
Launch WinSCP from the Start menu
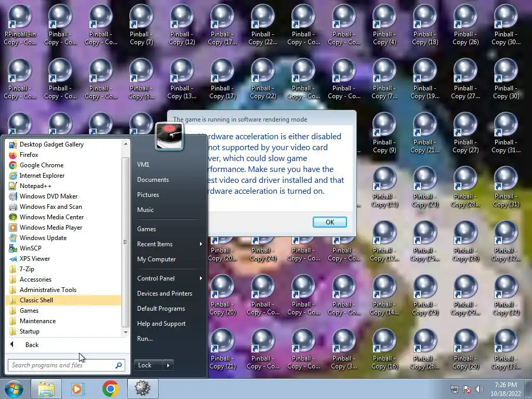pos(63,248)
